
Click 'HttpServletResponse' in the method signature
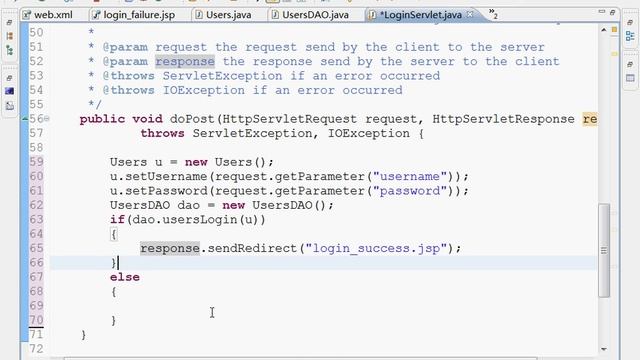point(504,119)
